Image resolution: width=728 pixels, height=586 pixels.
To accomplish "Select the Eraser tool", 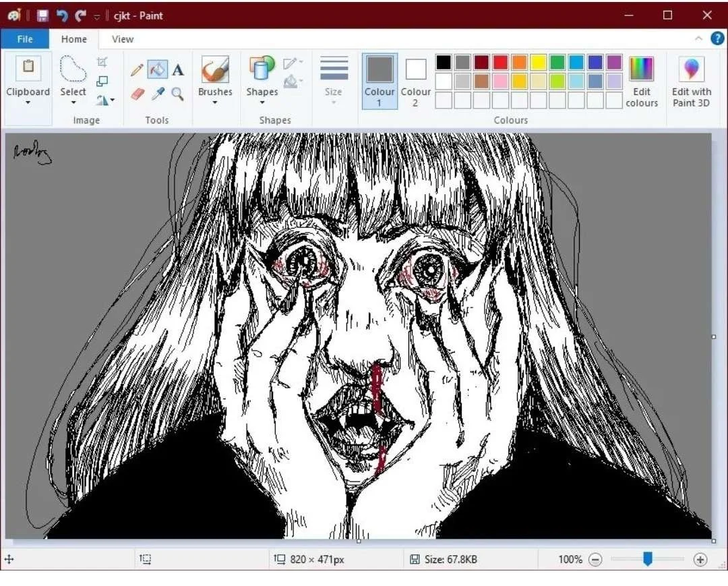I will coord(138,94).
